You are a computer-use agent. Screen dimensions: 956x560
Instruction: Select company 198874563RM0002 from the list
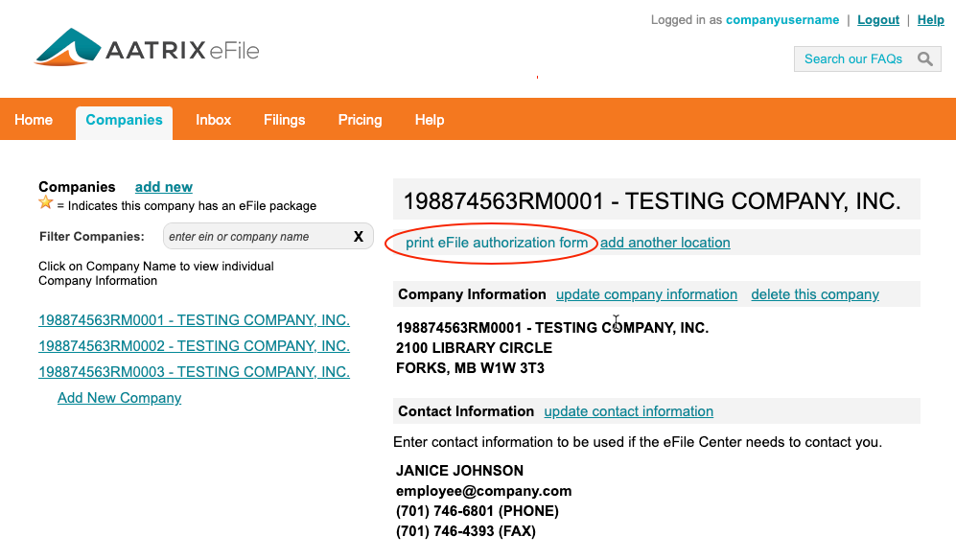[x=194, y=345]
